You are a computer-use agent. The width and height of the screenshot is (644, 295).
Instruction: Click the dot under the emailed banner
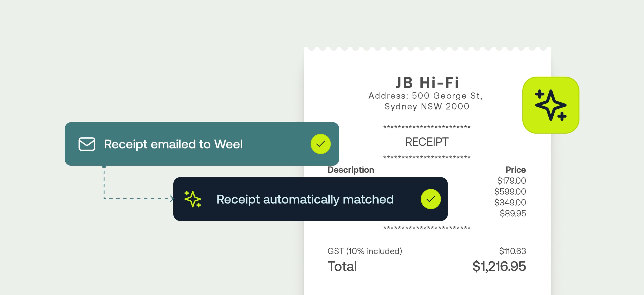tap(104, 166)
